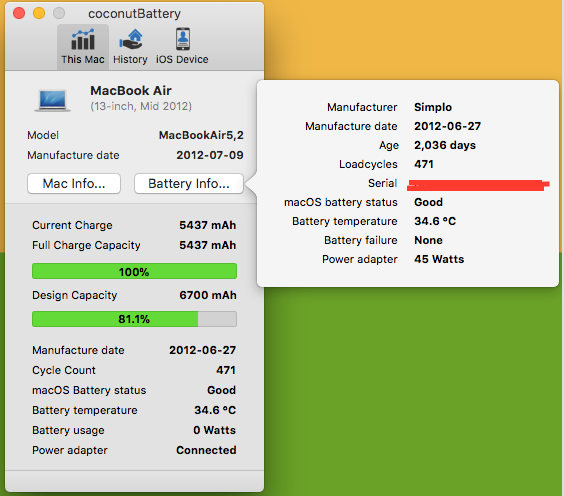The height and width of the screenshot is (496, 564).
Task: Click the Battery usage 0 Watts value
Action: point(214,430)
